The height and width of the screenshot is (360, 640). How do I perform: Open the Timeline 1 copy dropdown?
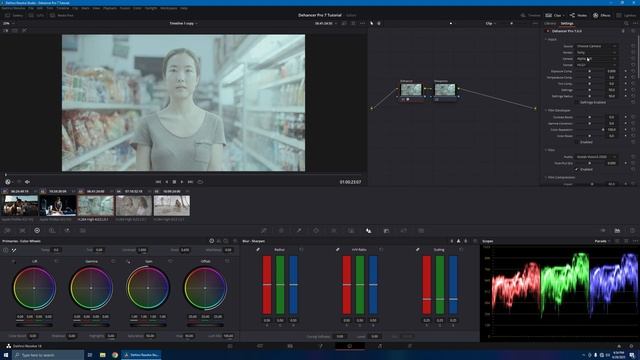pos(184,23)
